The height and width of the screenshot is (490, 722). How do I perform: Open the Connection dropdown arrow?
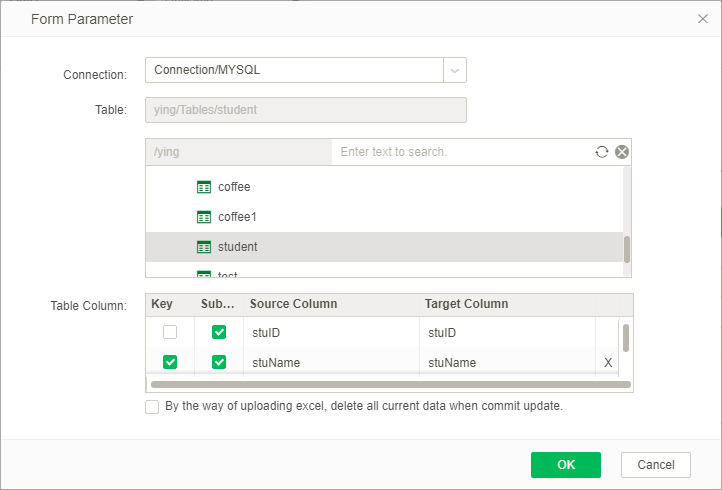pyautogui.click(x=455, y=70)
